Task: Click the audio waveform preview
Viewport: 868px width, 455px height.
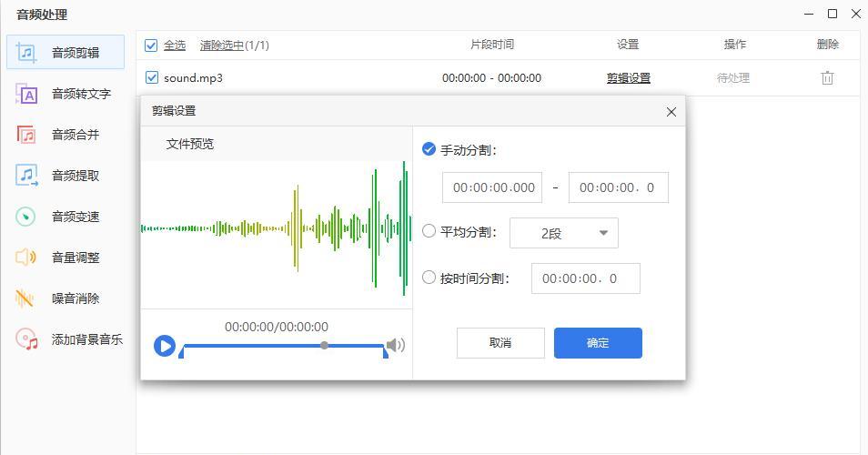Action: 277,228
